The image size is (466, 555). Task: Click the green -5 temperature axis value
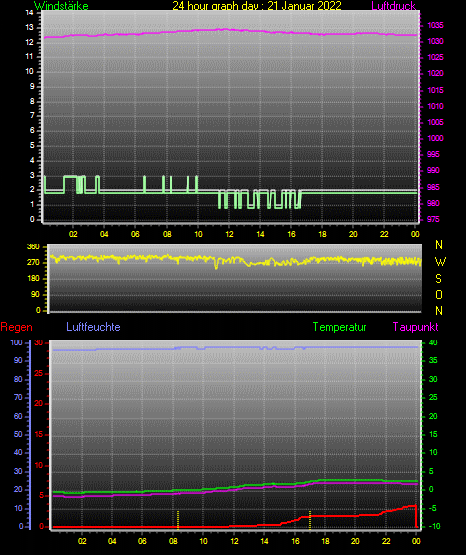pos(433,509)
